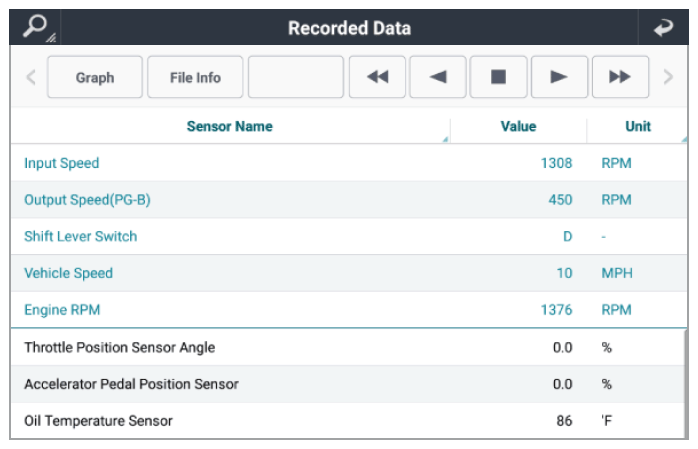Open the search magnifier icon

click(x=36, y=27)
